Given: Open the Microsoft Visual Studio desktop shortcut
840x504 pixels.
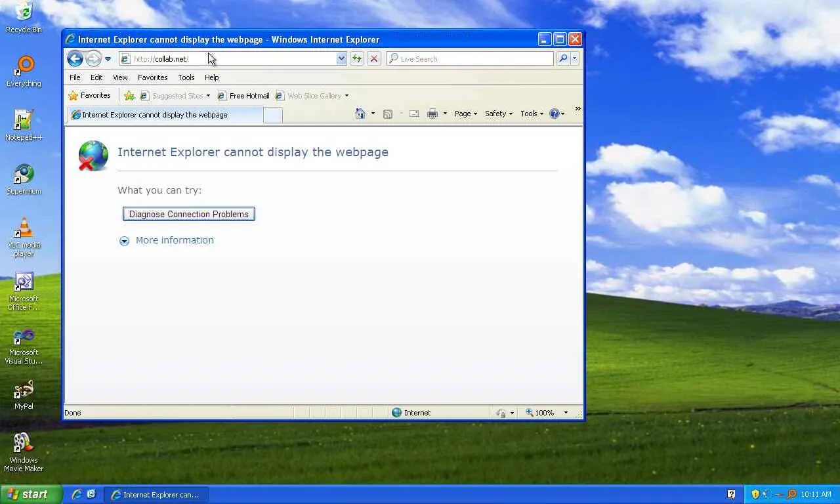Looking at the screenshot, I should point(24,345).
